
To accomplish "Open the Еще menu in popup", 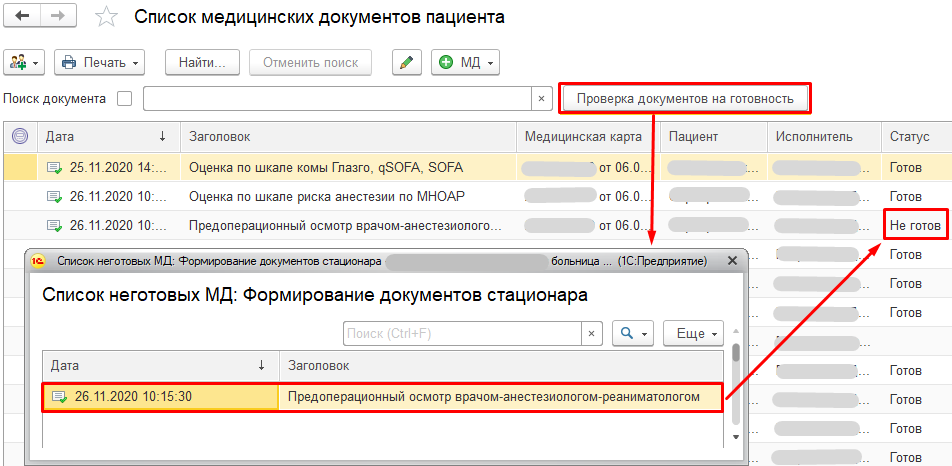I will 696,333.
